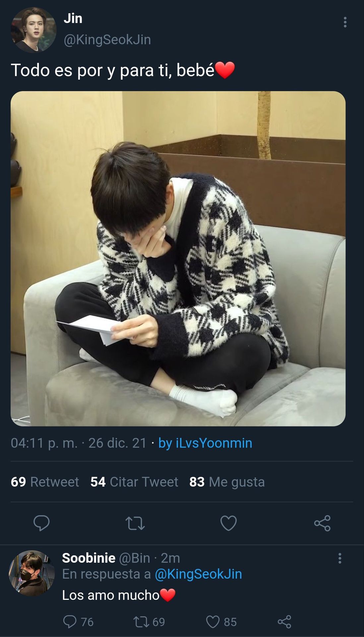Open Jin's profile picture
The width and height of the screenshot is (364, 637).
pos(33,30)
